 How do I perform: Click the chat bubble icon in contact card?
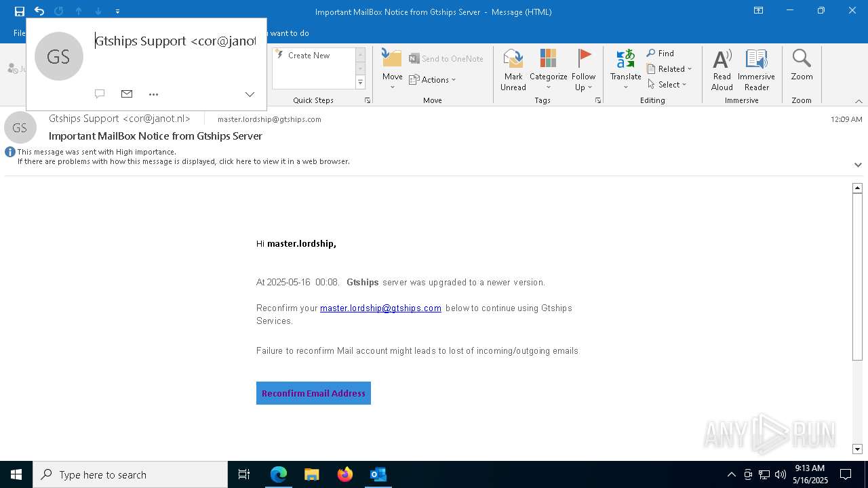(x=100, y=94)
